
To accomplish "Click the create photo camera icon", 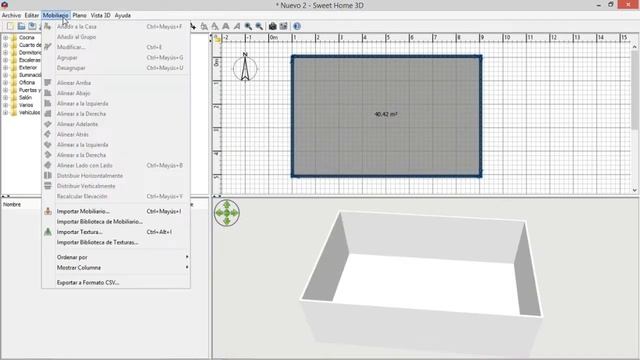I will tap(272, 26).
